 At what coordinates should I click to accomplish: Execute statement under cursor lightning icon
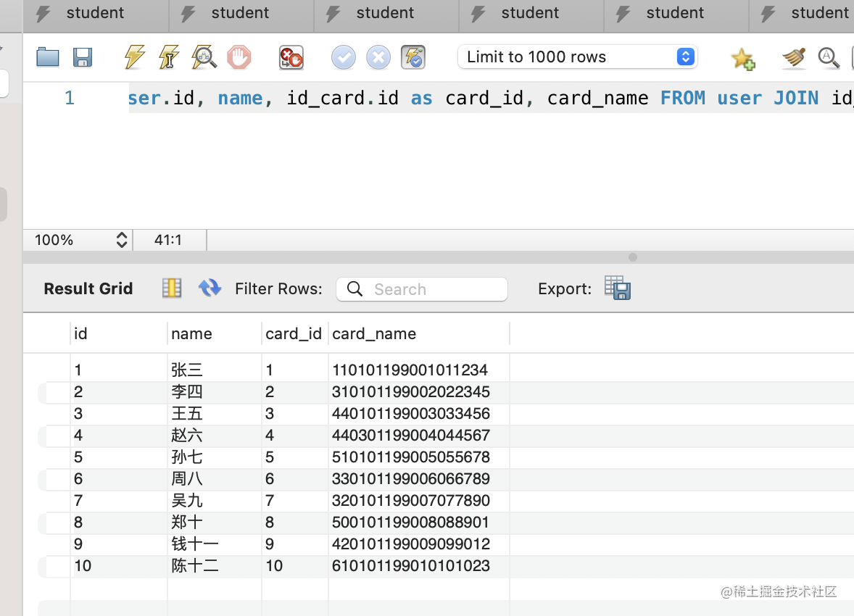170,57
